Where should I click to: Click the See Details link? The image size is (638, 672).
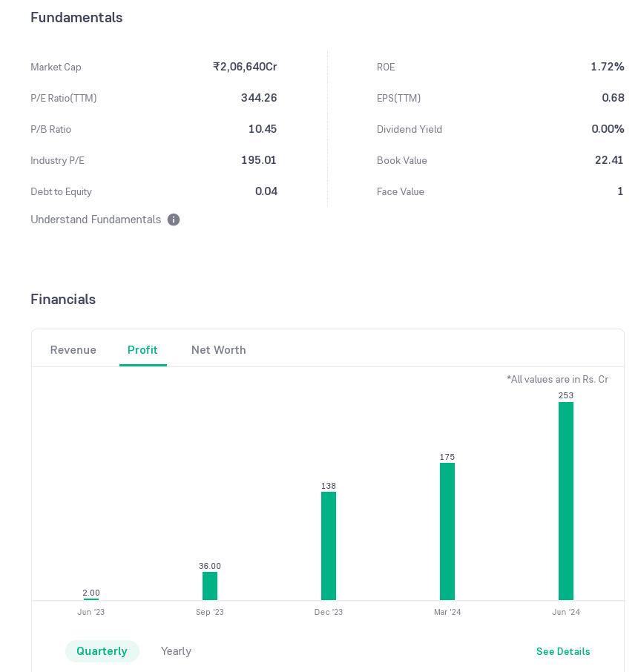point(563,652)
